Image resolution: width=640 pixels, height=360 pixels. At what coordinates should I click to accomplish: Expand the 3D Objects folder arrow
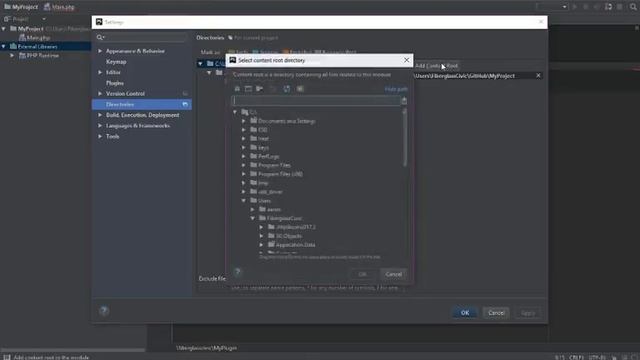(261, 236)
